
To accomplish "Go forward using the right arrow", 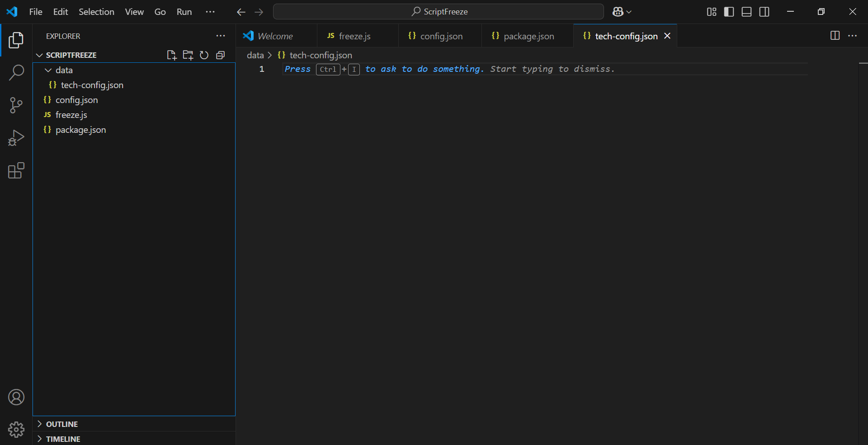I will (259, 12).
